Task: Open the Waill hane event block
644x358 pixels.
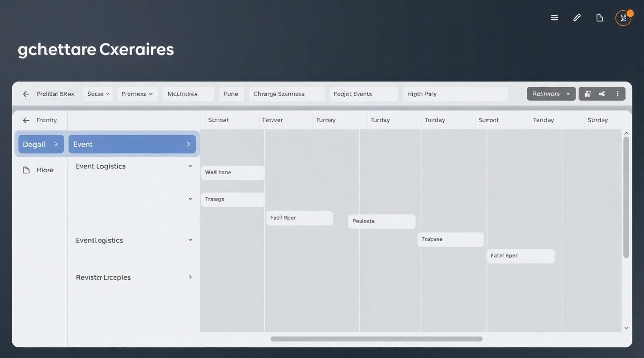Action: 233,173
